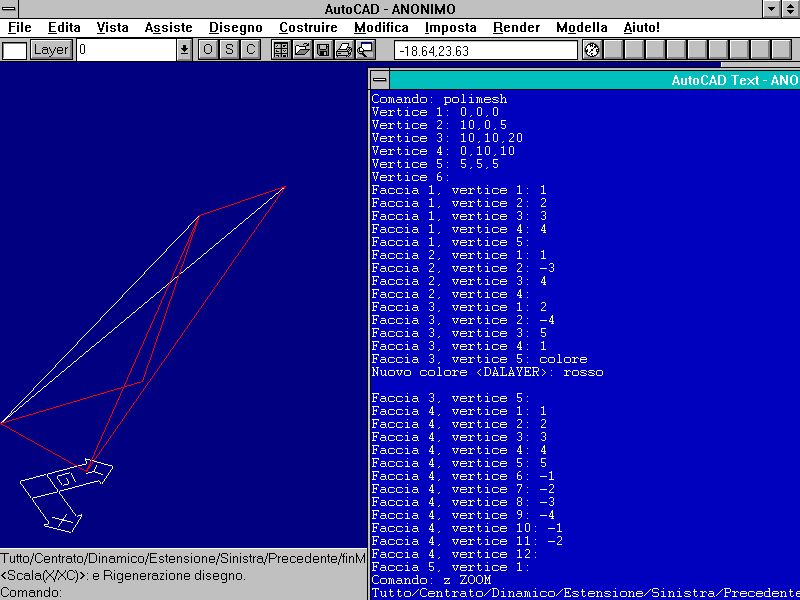Click the line 'Comando: z ZOOM'

coord(431,581)
